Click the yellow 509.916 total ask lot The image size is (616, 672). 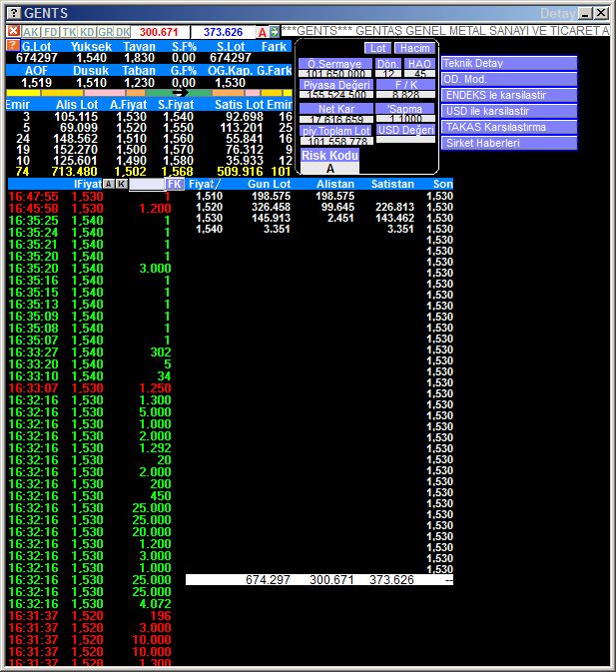point(240,172)
